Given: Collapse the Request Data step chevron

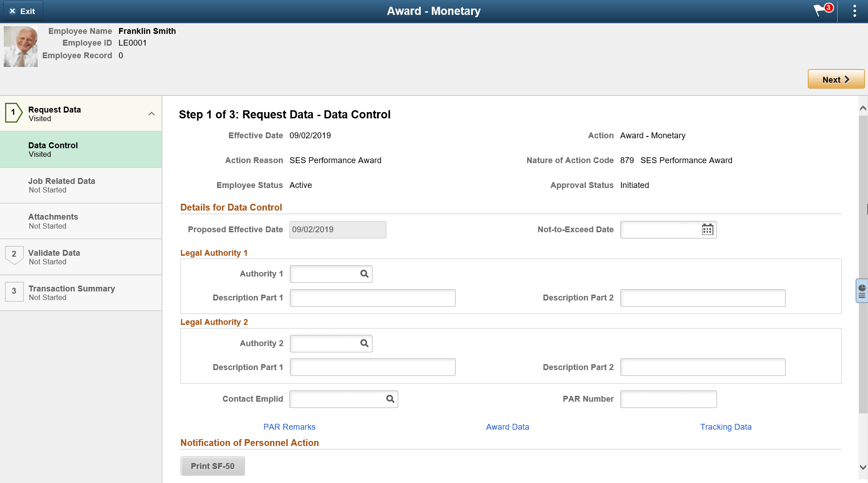Looking at the screenshot, I should [x=151, y=114].
